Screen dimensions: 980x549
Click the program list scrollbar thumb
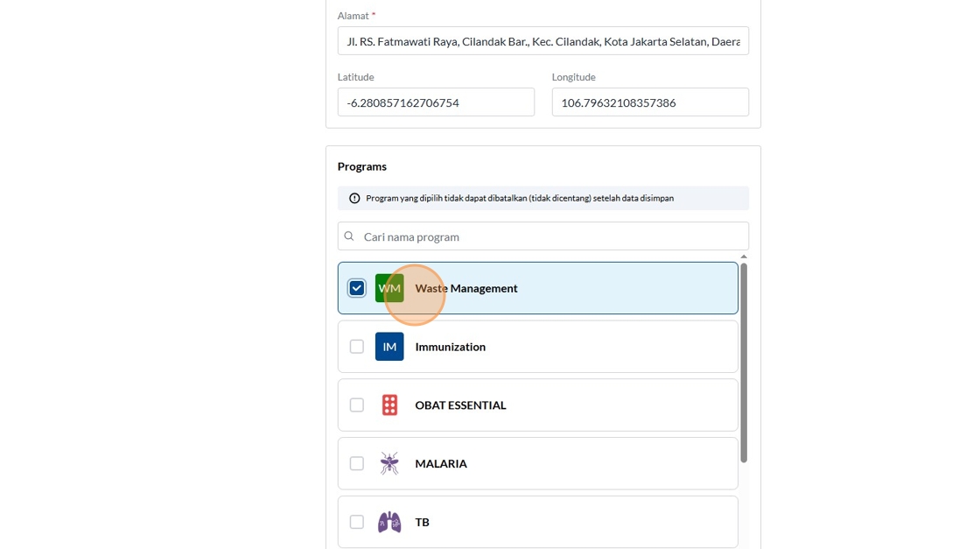(744, 359)
